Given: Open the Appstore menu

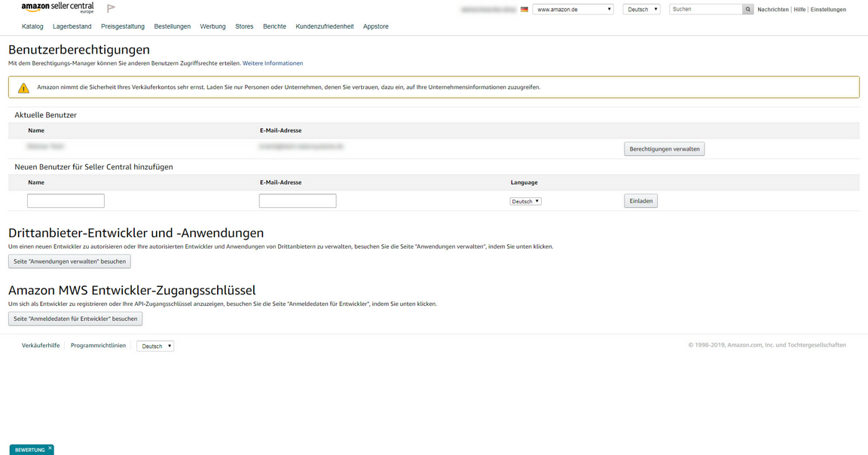Looking at the screenshot, I should point(376,26).
